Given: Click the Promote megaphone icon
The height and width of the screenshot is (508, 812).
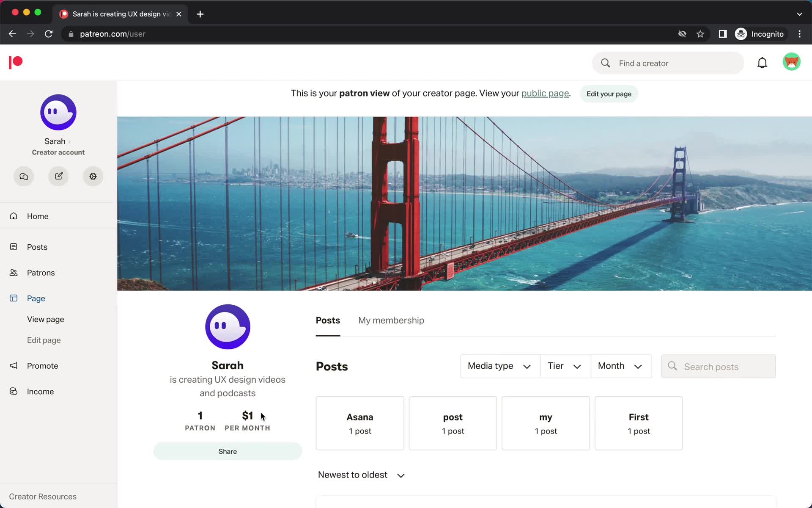Looking at the screenshot, I should click(14, 366).
